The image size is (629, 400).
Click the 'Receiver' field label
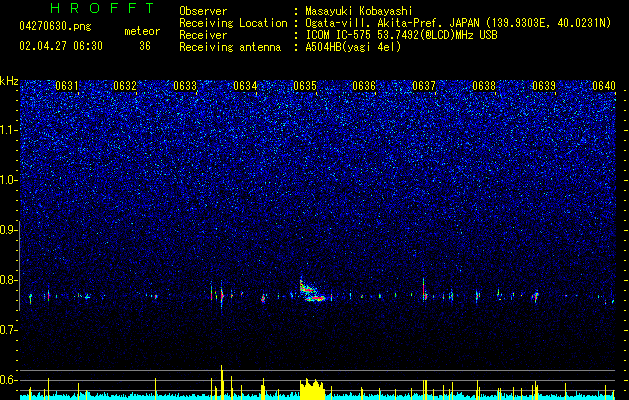coord(203,35)
